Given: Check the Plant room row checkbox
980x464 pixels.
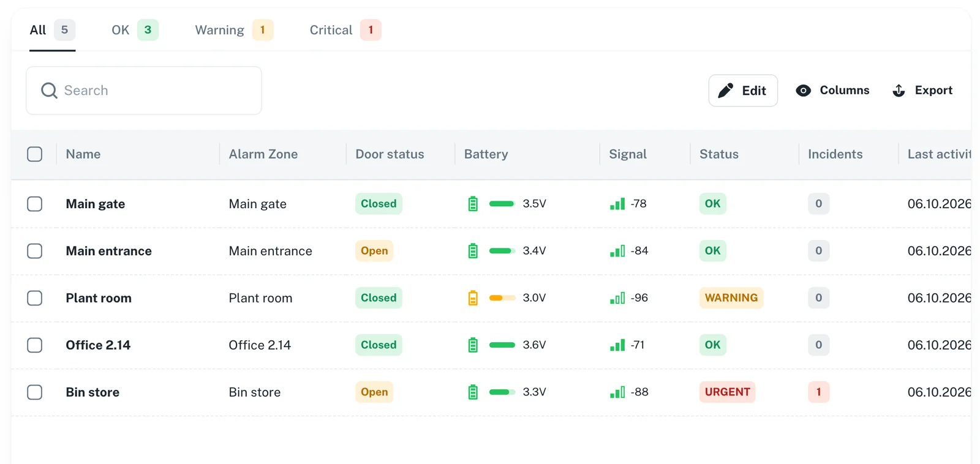Looking at the screenshot, I should (35, 298).
